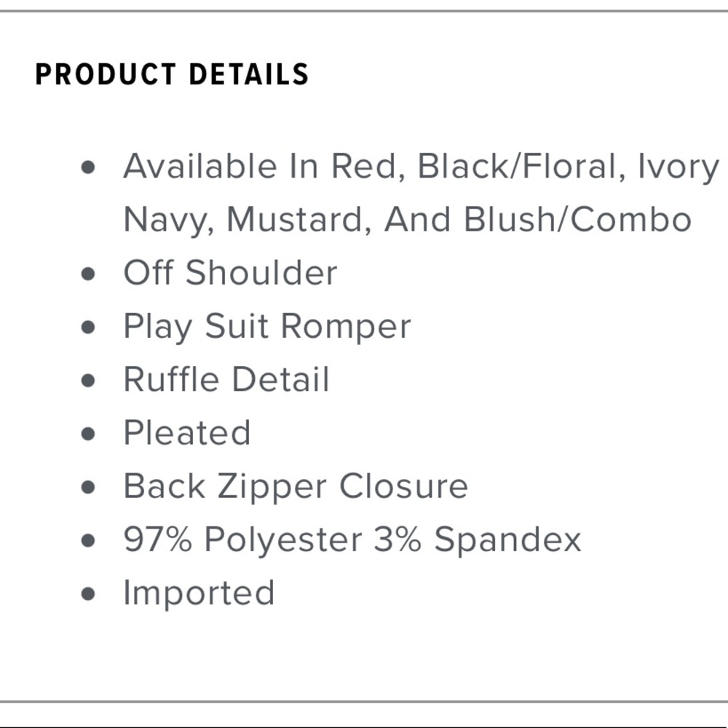Click the word Spandex in fabric line
Viewport: 728px width, 728px height.
(507, 540)
